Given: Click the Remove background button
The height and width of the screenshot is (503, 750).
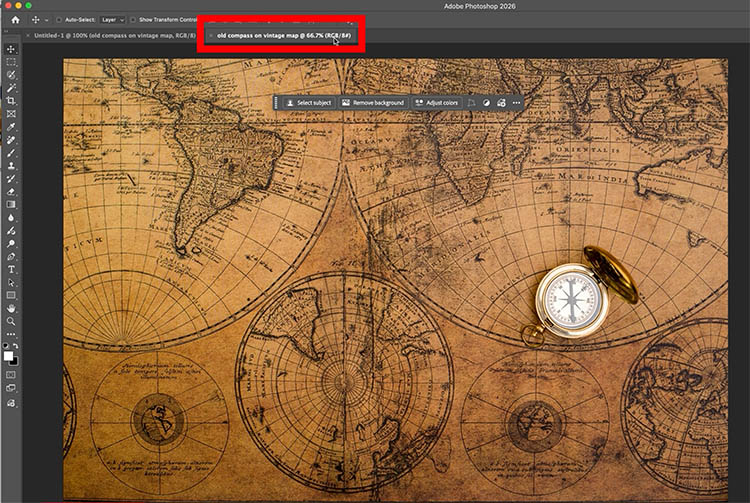Looking at the screenshot, I should coord(372,102).
